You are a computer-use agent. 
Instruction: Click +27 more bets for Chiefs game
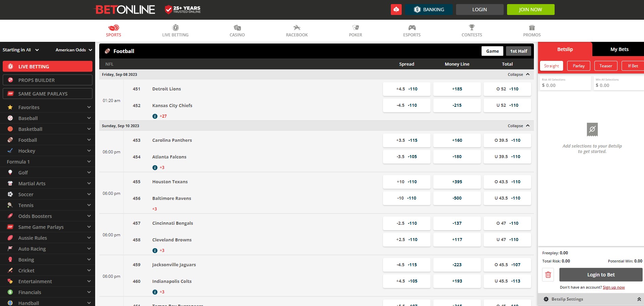coord(163,116)
